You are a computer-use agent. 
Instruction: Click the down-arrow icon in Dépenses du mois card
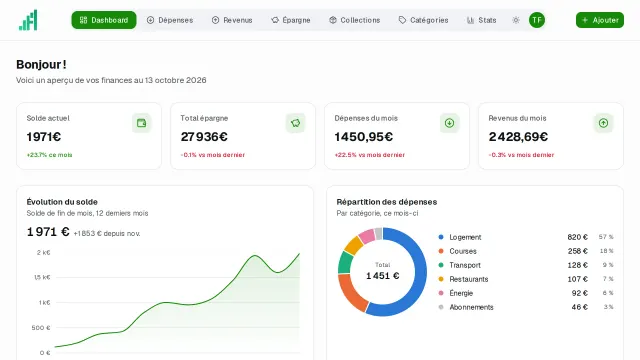449,123
